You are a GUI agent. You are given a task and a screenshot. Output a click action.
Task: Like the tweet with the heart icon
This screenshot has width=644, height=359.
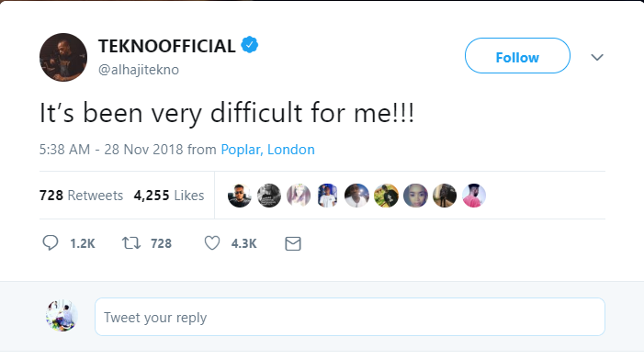212,243
